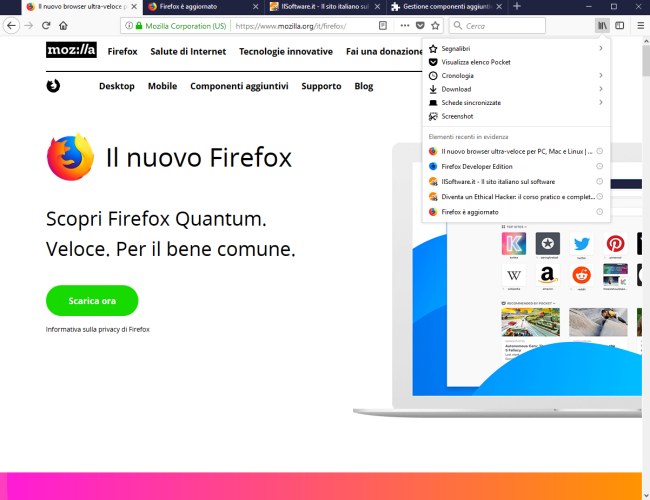Open the Supporto subnavigation link
This screenshot has width=650, height=500.
point(321,86)
